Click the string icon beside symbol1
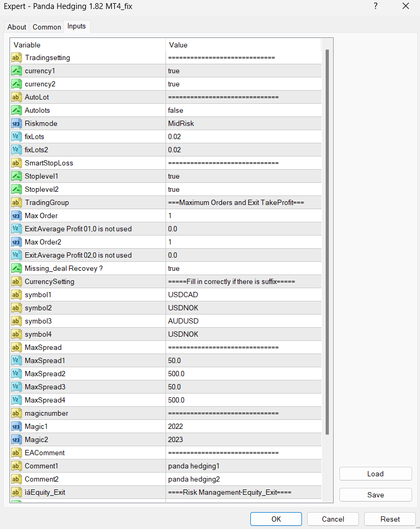420x529 pixels. (x=16, y=295)
